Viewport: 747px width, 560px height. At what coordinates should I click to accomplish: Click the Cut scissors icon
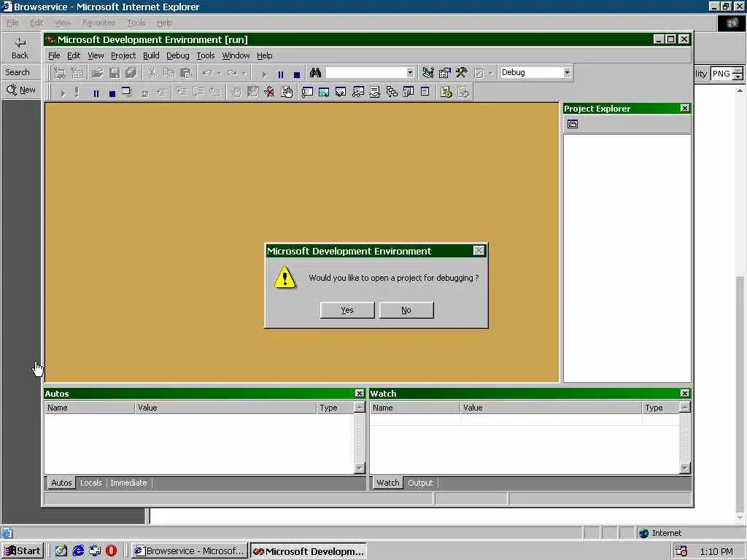[x=152, y=73]
